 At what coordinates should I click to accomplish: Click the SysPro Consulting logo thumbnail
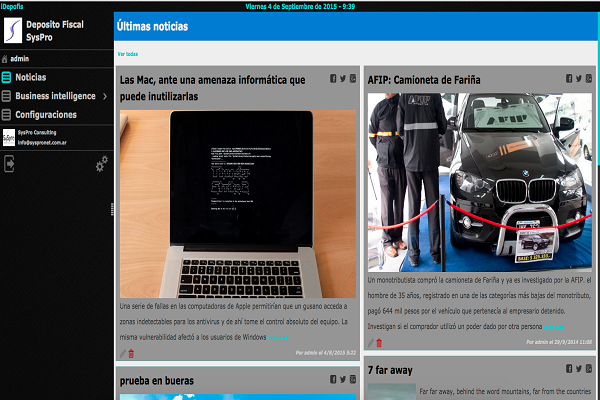9,137
